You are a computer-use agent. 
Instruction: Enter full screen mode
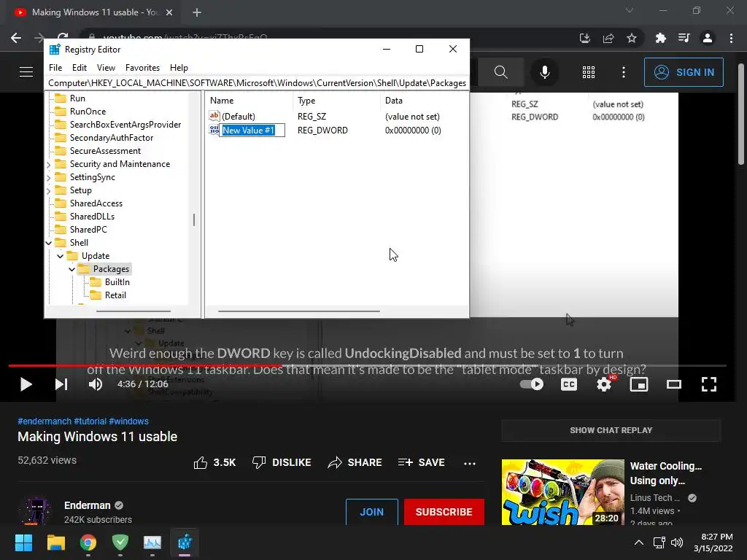coord(709,384)
